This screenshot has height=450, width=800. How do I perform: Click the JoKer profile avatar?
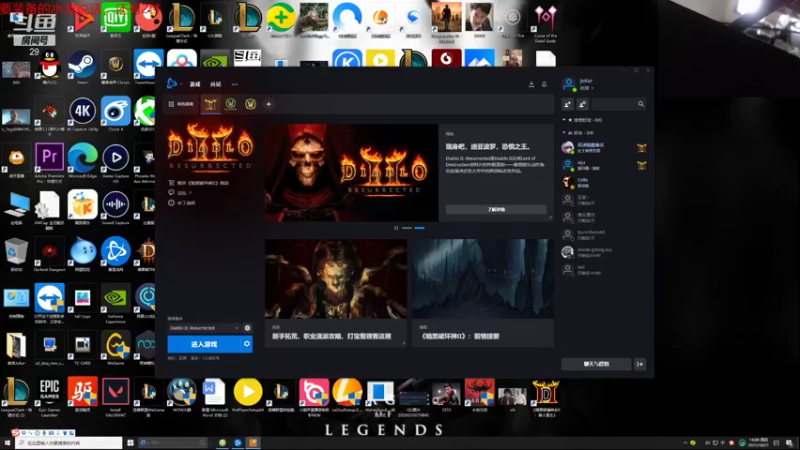point(569,84)
